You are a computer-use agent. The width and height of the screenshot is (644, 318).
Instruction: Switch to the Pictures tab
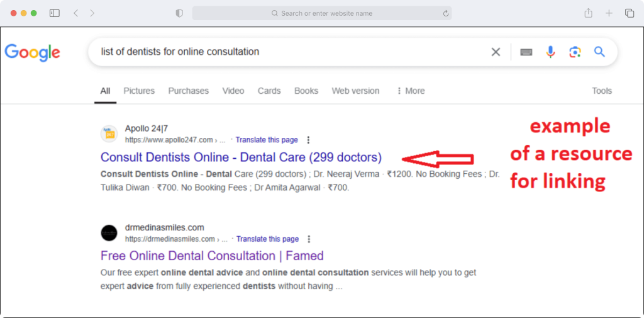pos(139,91)
